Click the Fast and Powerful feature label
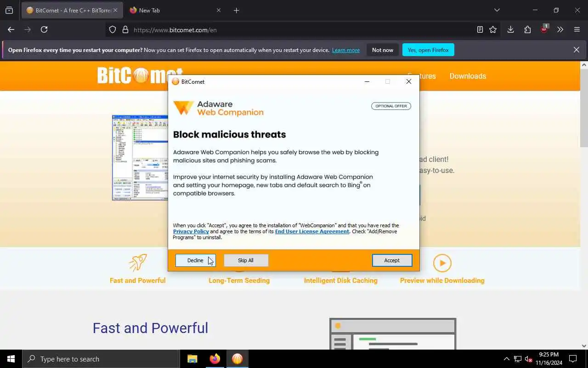This screenshot has width=588, height=368. click(137, 281)
